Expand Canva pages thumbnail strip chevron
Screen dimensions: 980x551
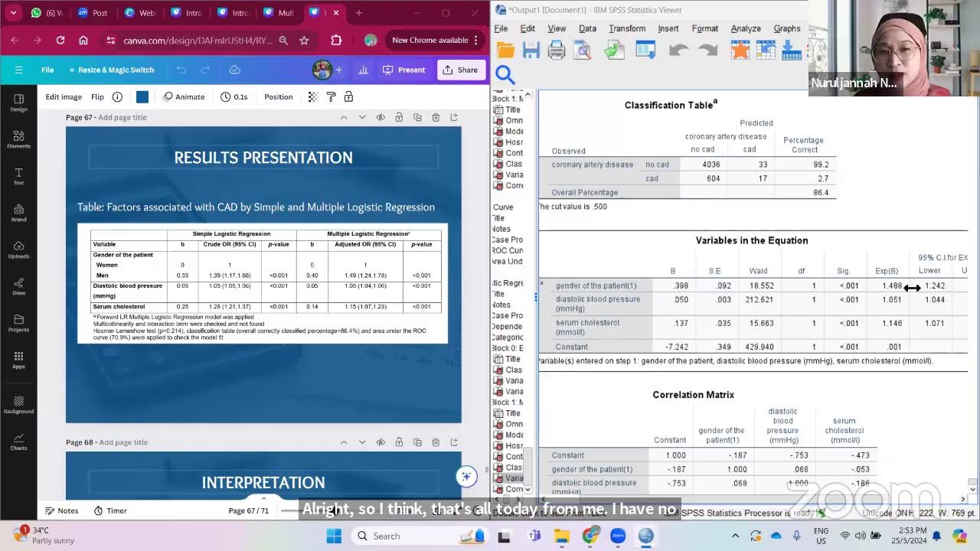pos(263,498)
